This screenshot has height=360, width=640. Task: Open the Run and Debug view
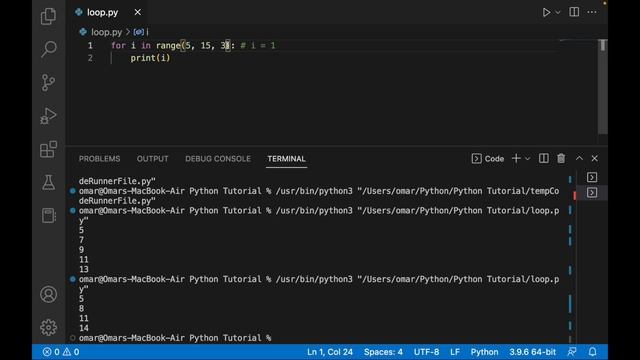[48, 116]
